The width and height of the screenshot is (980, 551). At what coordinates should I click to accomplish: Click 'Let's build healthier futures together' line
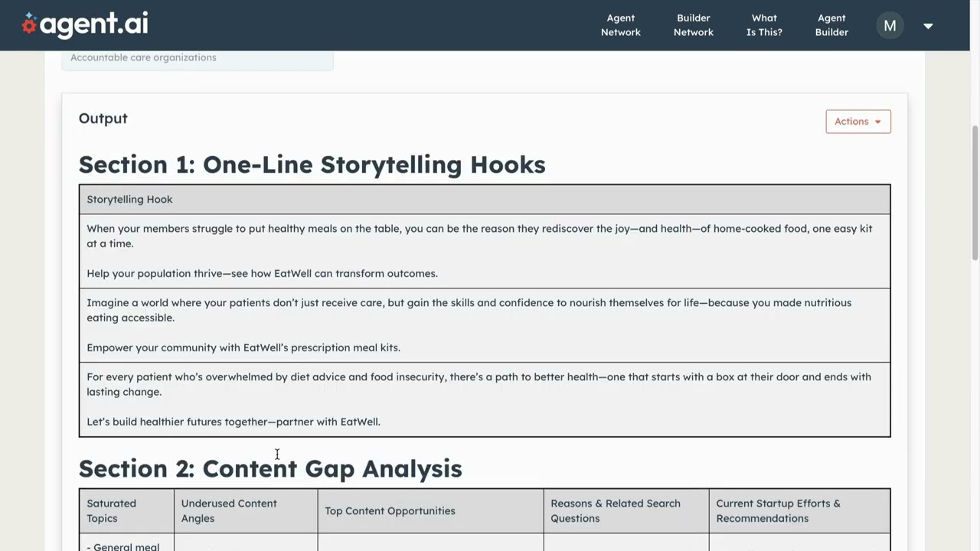click(234, 422)
